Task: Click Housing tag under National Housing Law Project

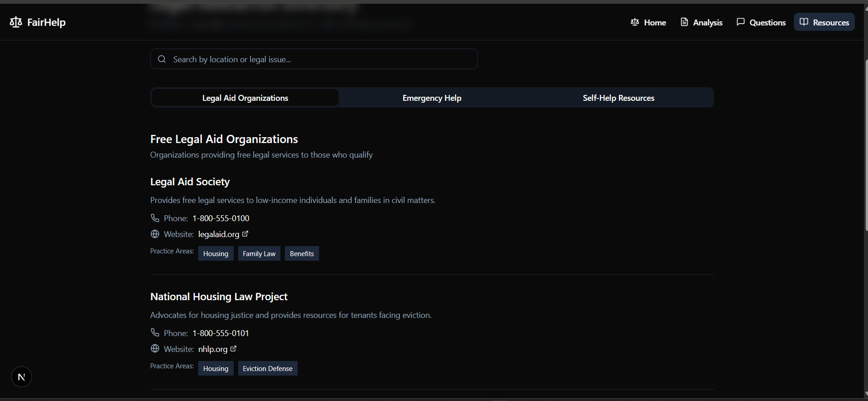Action: [x=216, y=368]
